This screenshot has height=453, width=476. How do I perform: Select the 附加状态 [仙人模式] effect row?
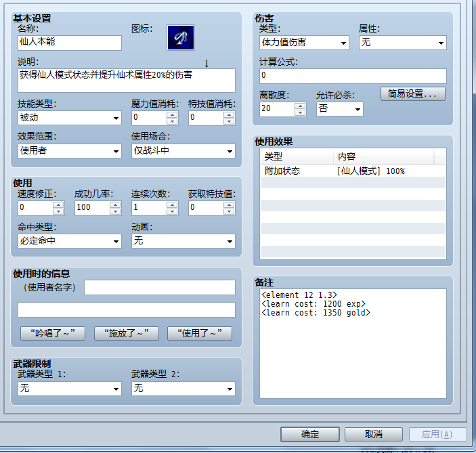(353, 171)
